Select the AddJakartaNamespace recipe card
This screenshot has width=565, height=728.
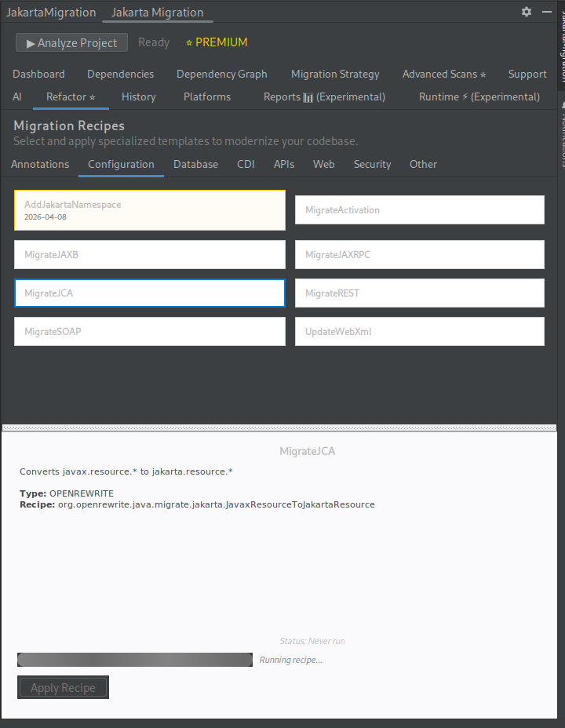click(x=150, y=210)
